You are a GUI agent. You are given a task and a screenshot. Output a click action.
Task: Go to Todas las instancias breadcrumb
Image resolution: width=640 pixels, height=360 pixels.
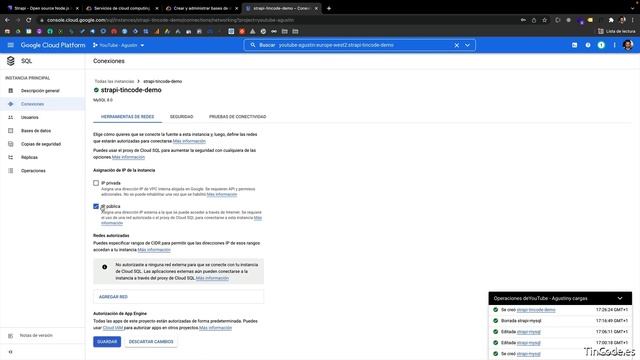pyautogui.click(x=114, y=81)
